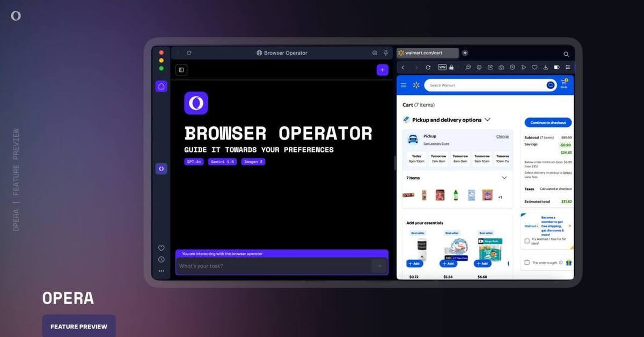Select Tomorrow 8am-9am pickup slot
The width and height of the screenshot is (644, 337).
click(x=460, y=158)
